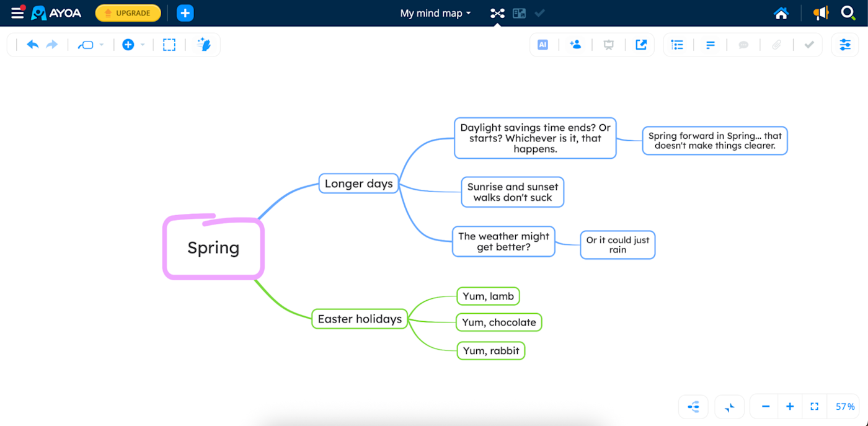
Task: Expand the branch shape dropdown arrow
Action: [102, 45]
